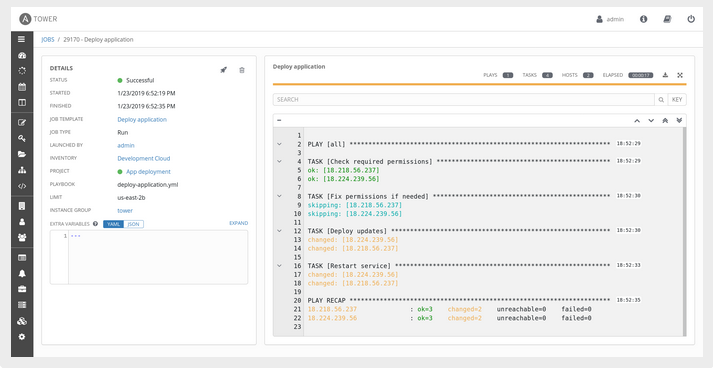Open Inventories via the sitemap sidebar icon
The height and width of the screenshot is (368, 713).
coord(22,170)
